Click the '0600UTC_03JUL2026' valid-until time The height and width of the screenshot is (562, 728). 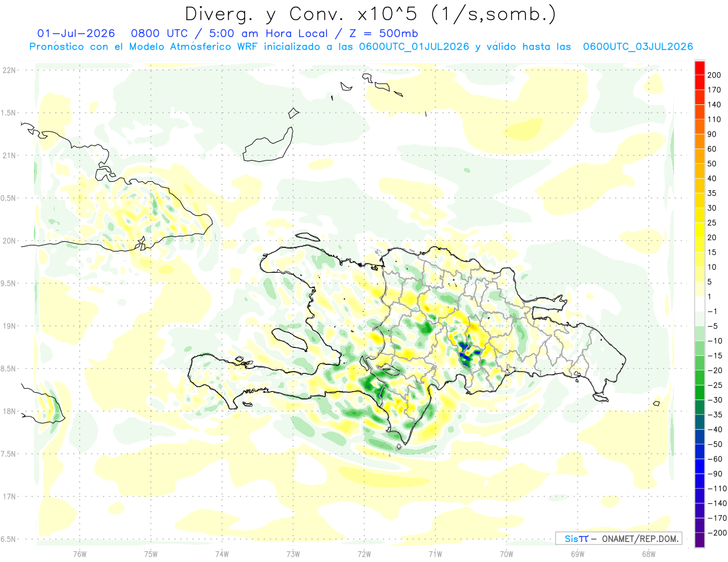pyautogui.click(x=638, y=47)
